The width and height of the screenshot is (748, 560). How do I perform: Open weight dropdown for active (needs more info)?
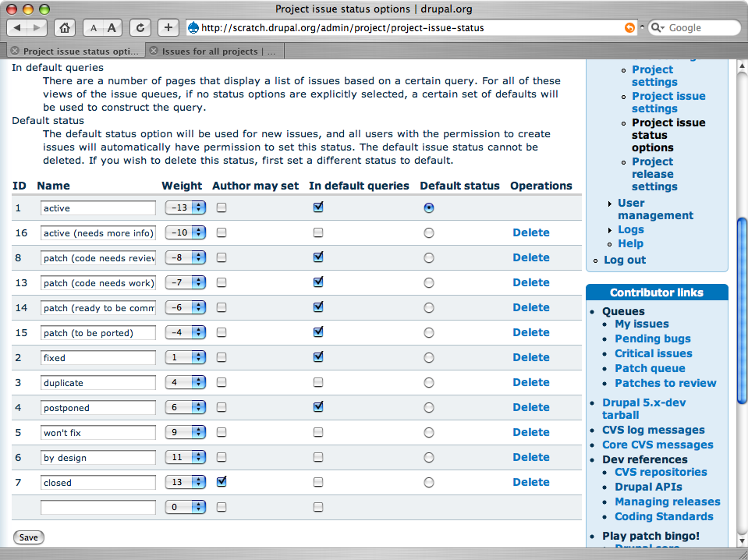click(x=186, y=232)
